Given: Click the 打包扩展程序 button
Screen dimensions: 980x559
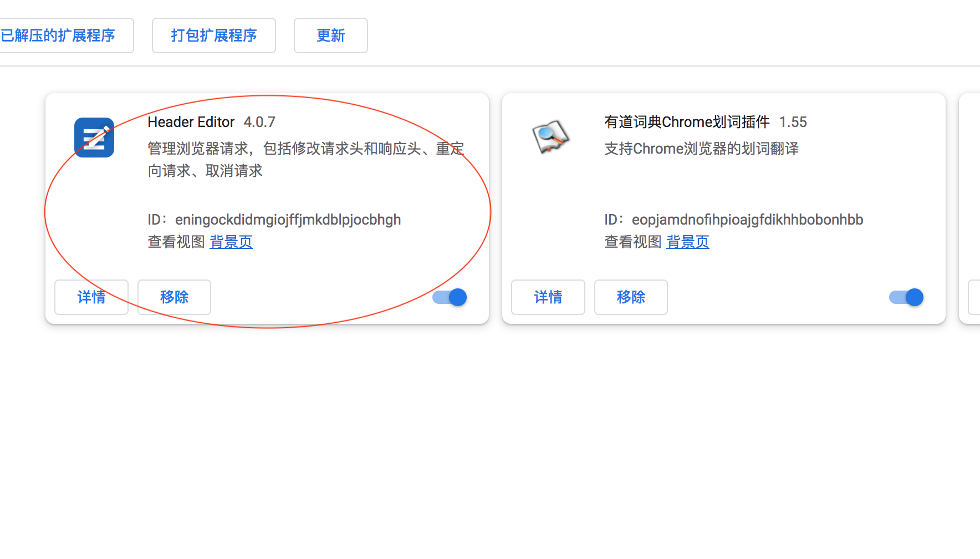Looking at the screenshot, I should tap(214, 35).
